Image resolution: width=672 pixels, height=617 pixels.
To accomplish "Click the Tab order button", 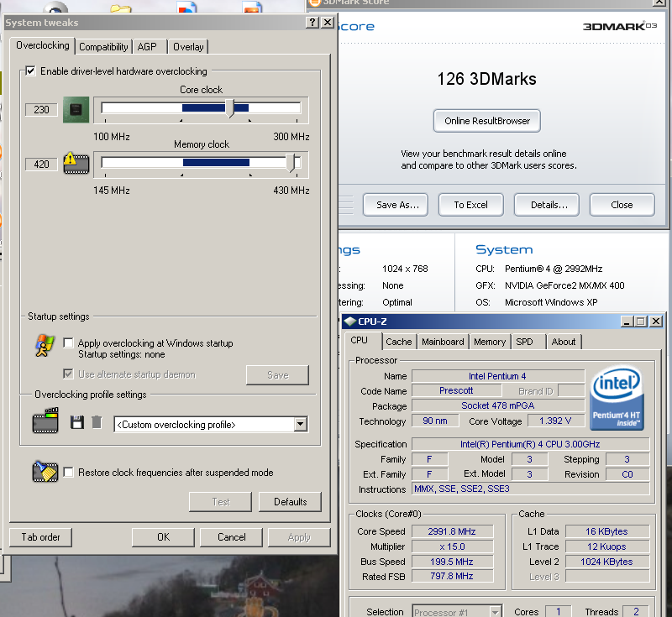I will coord(40,537).
